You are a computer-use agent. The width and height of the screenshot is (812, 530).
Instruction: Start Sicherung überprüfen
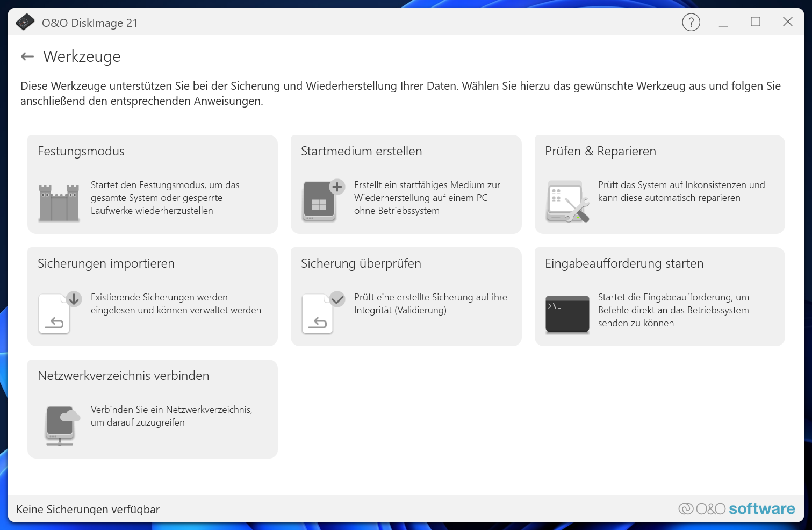click(406, 297)
